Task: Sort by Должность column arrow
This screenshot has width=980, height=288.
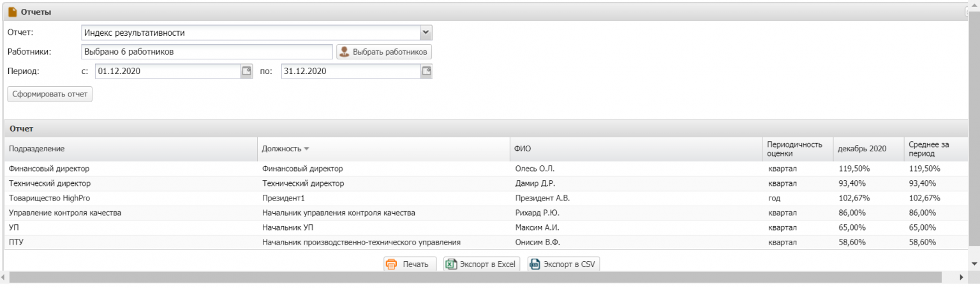Action: pyautogui.click(x=306, y=149)
